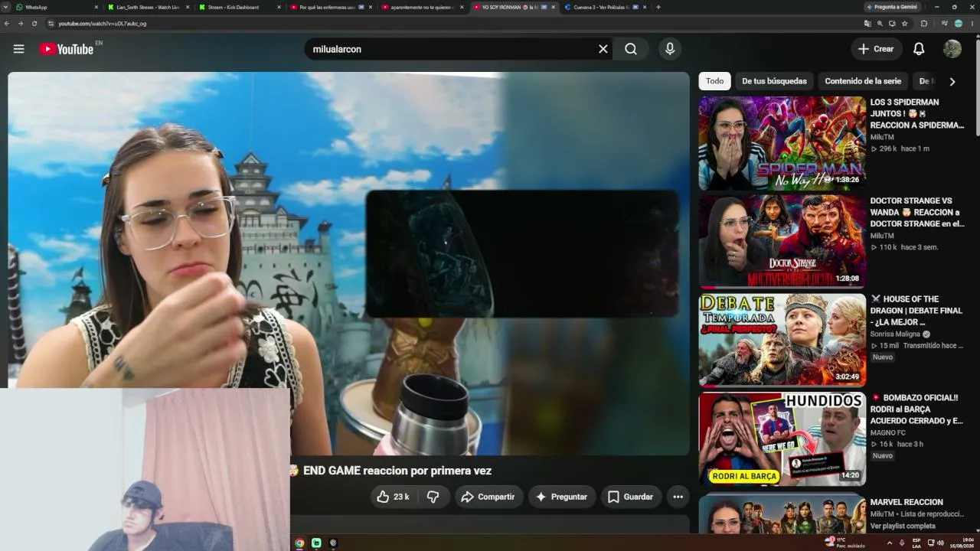Bookmark this page with the star
The width and height of the screenshot is (980, 551).
click(904, 24)
